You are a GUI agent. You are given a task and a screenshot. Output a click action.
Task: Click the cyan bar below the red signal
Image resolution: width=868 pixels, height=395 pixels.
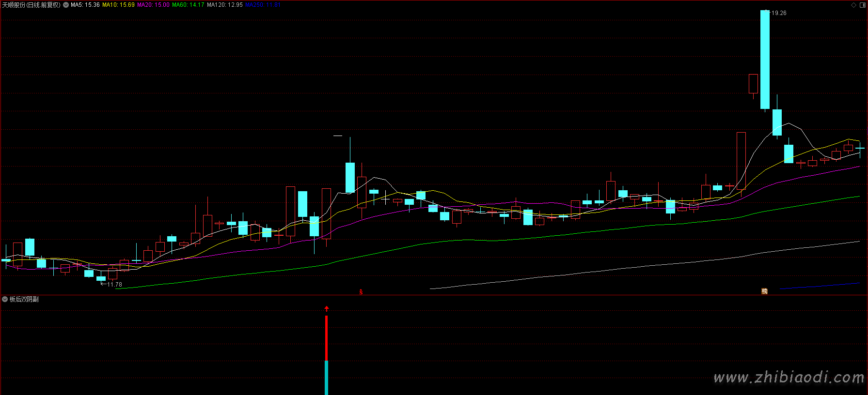click(326, 378)
